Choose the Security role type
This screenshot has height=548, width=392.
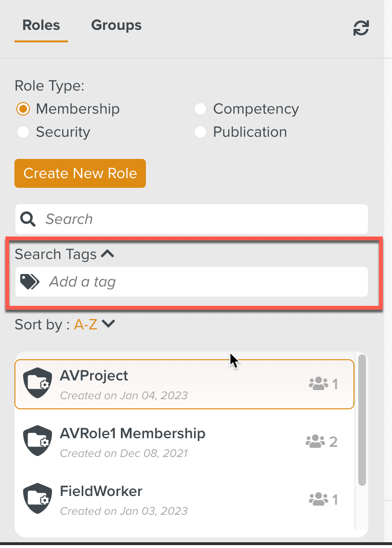coord(23,131)
